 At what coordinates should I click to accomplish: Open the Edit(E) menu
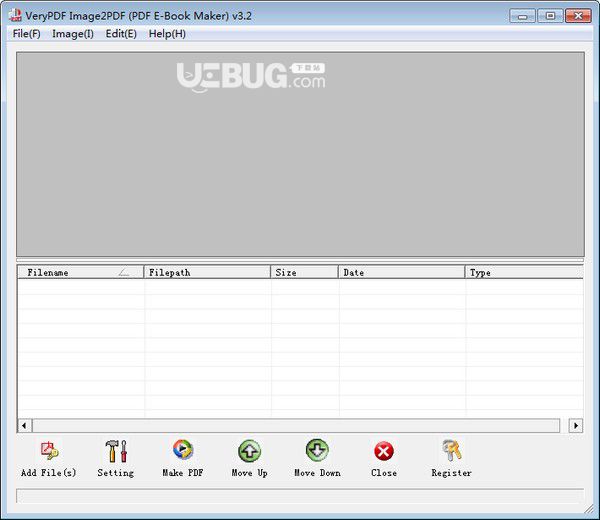[x=121, y=34]
